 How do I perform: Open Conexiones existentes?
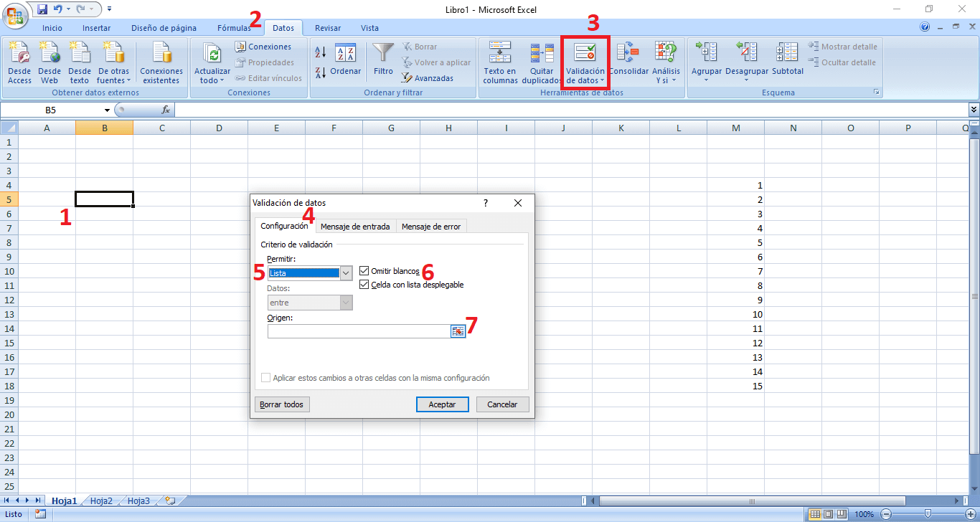tap(161, 63)
